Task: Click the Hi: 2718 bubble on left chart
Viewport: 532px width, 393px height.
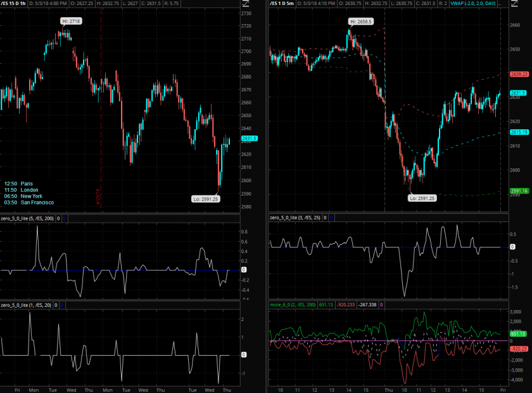Action: (x=72, y=21)
